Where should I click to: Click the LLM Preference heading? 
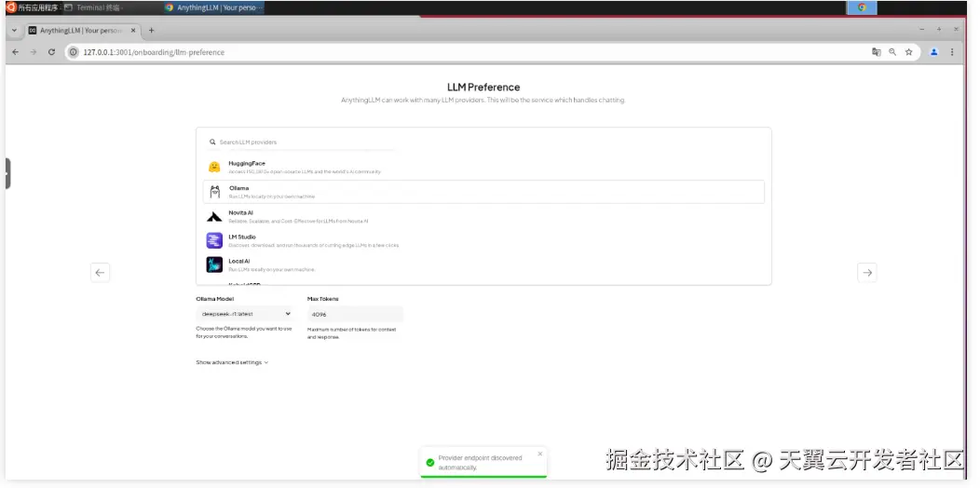[x=483, y=87]
